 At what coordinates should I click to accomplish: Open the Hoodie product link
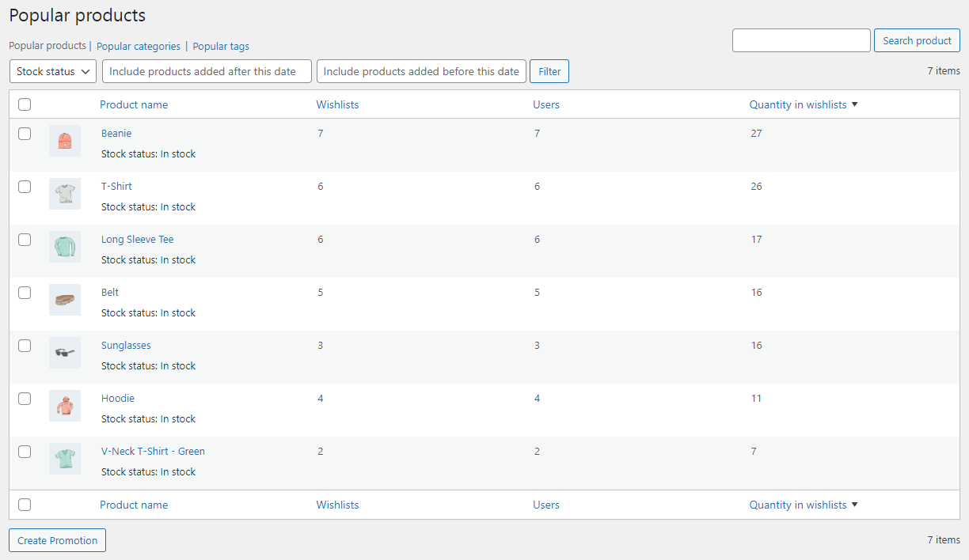[x=118, y=399]
